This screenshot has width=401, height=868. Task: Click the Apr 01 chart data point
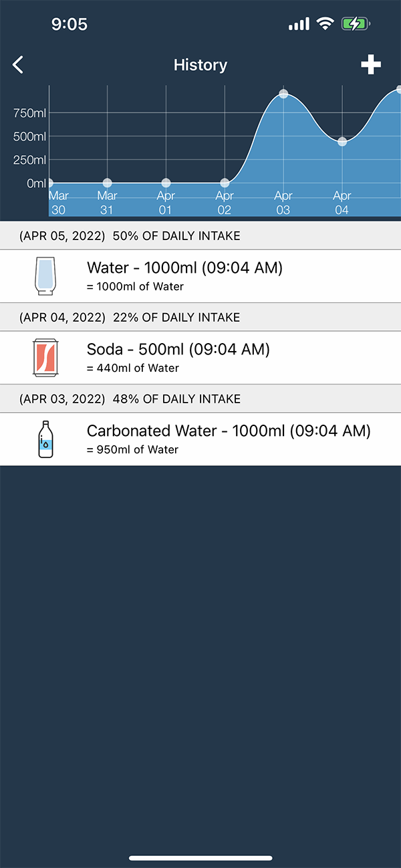(x=166, y=183)
